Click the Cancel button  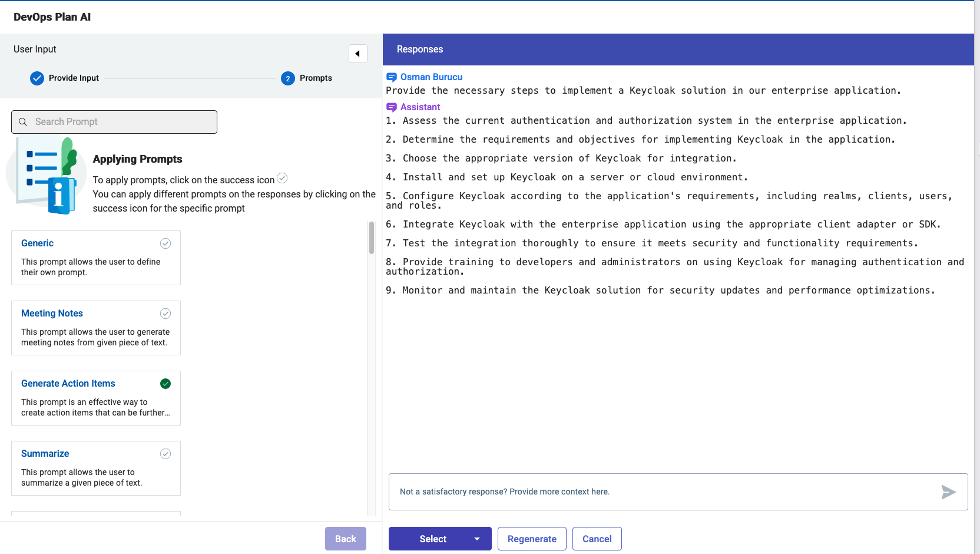click(x=597, y=539)
